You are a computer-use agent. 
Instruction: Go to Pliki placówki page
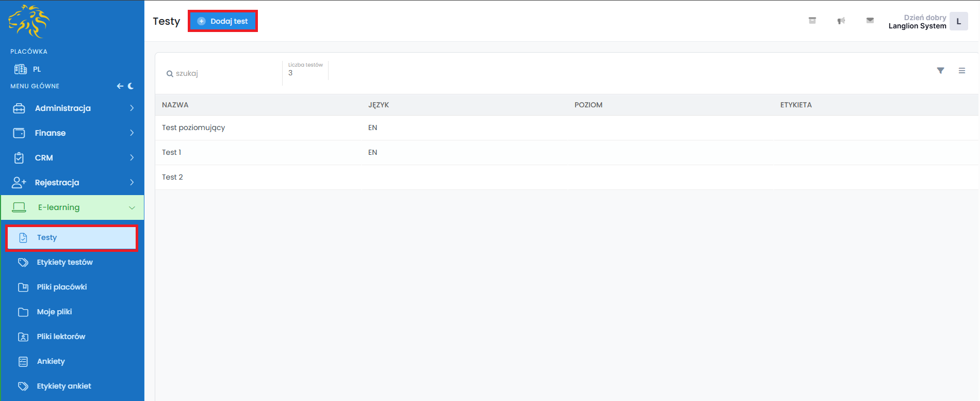click(x=62, y=287)
